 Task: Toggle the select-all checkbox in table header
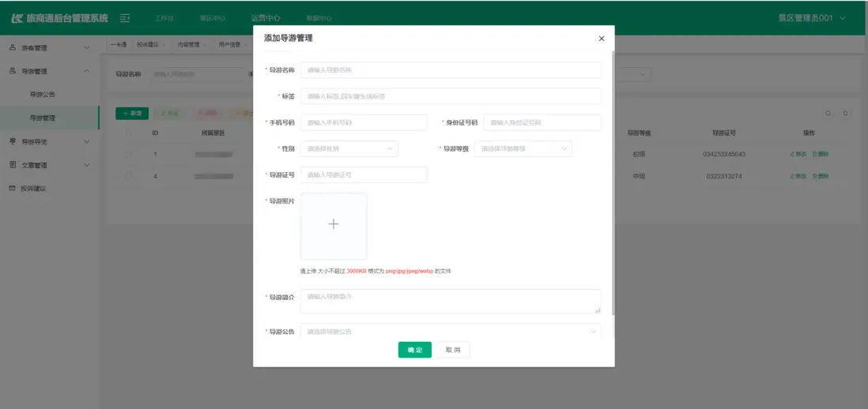pos(128,133)
